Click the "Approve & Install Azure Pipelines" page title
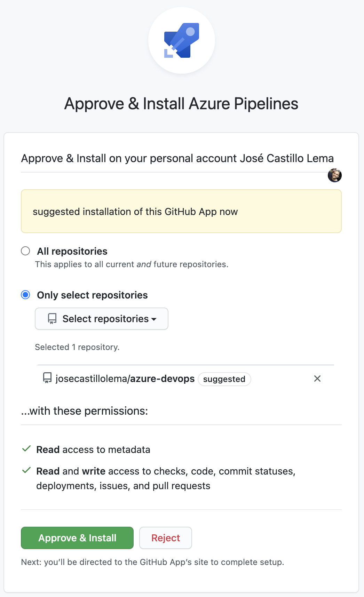The image size is (364, 597). [181, 104]
